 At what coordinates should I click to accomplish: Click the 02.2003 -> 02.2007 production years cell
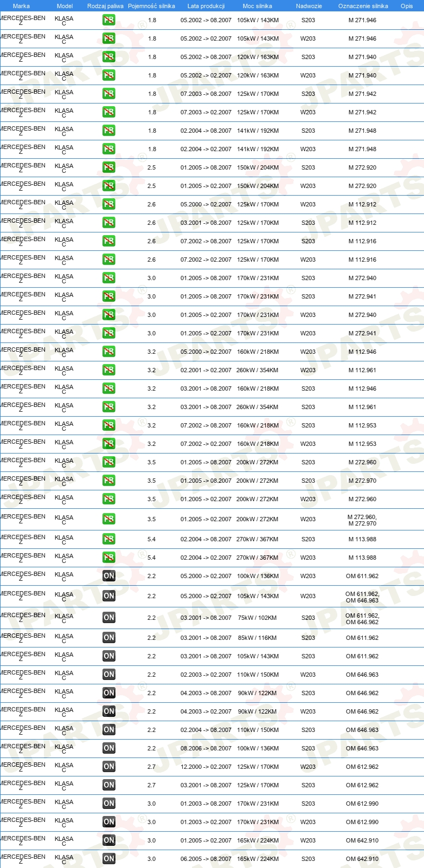(206, 675)
